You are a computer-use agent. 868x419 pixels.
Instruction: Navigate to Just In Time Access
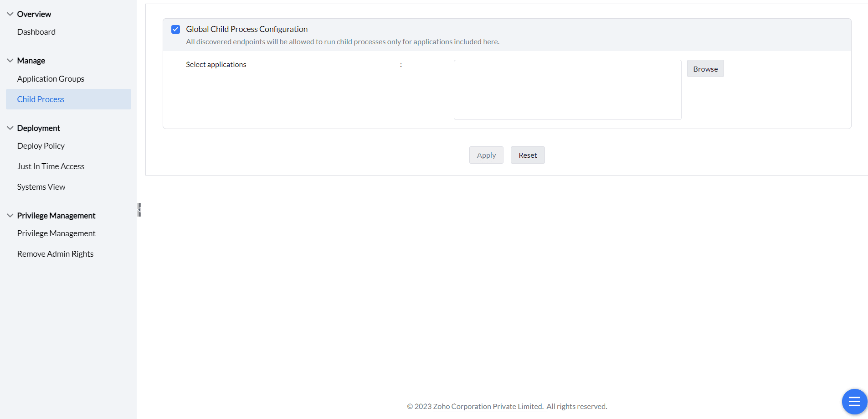click(x=51, y=166)
